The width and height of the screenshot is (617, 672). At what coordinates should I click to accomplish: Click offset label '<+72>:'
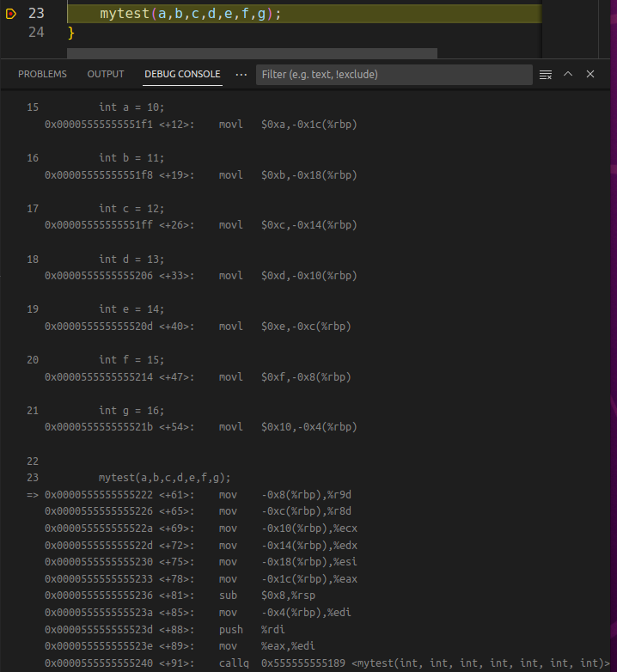click(176, 545)
